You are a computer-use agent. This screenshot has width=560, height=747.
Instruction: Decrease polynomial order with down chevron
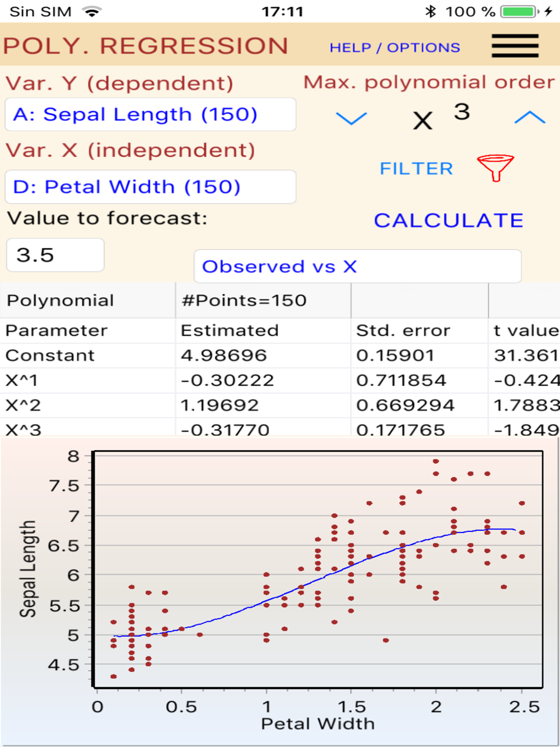click(x=351, y=118)
